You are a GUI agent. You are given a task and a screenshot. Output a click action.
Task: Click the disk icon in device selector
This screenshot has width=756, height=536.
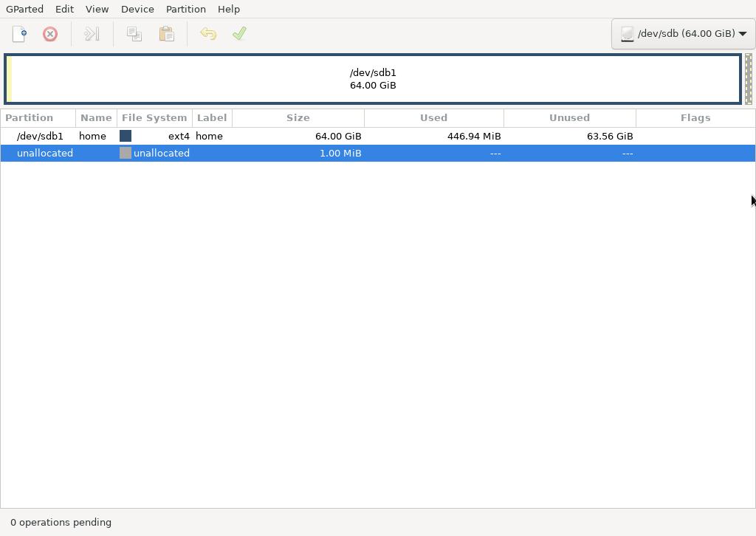click(628, 34)
